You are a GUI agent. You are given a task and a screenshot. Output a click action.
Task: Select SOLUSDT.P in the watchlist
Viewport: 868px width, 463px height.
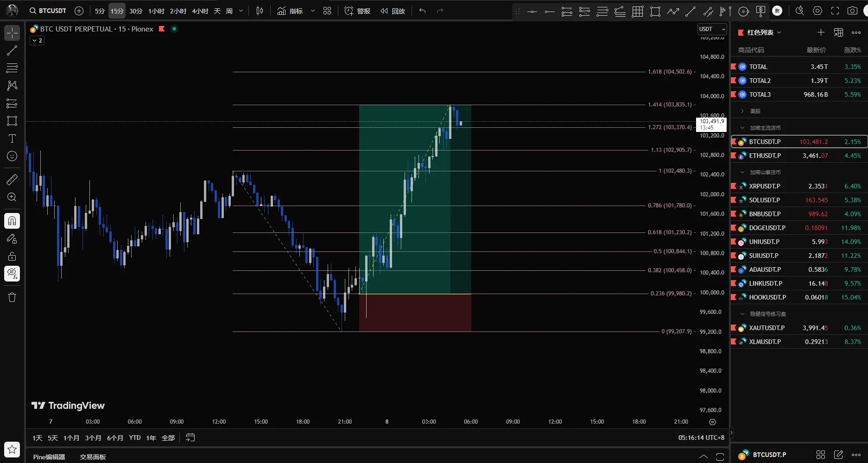coord(799,200)
